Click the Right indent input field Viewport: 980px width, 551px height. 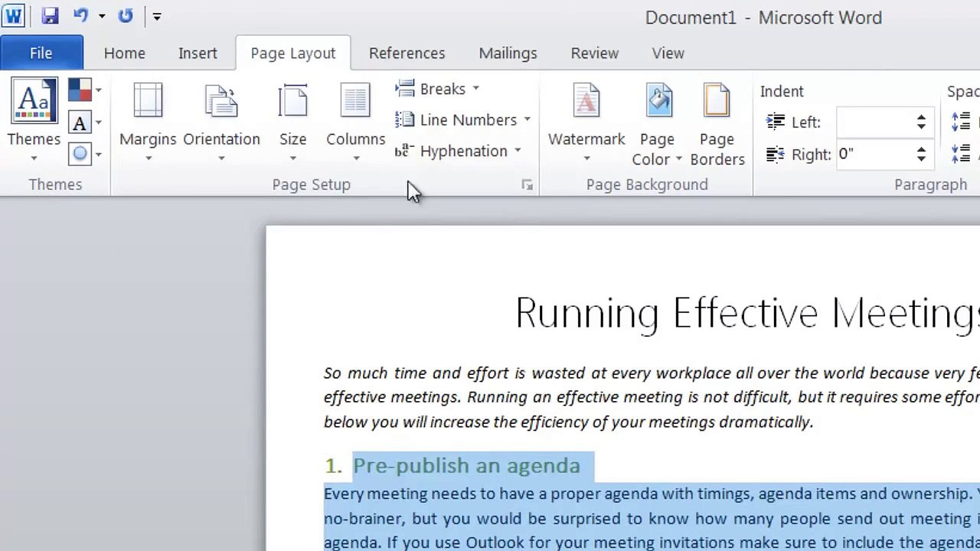[x=874, y=155]
